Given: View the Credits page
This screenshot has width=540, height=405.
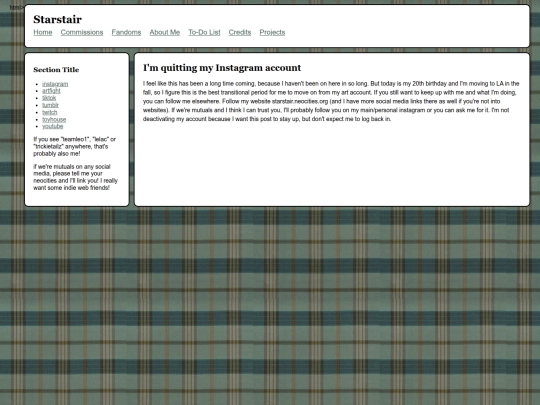Looking at the screenshot, I should [240, 32].
